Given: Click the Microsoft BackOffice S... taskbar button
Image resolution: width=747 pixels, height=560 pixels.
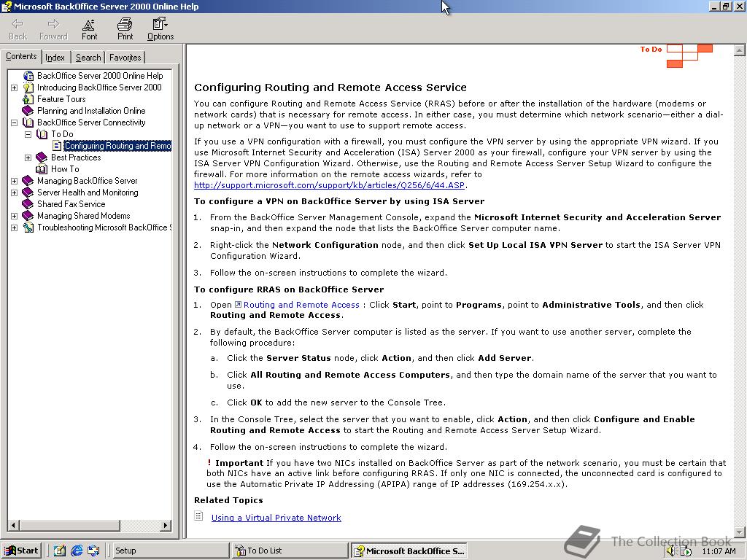Looking at the screenshot, I should pos(409,551).
